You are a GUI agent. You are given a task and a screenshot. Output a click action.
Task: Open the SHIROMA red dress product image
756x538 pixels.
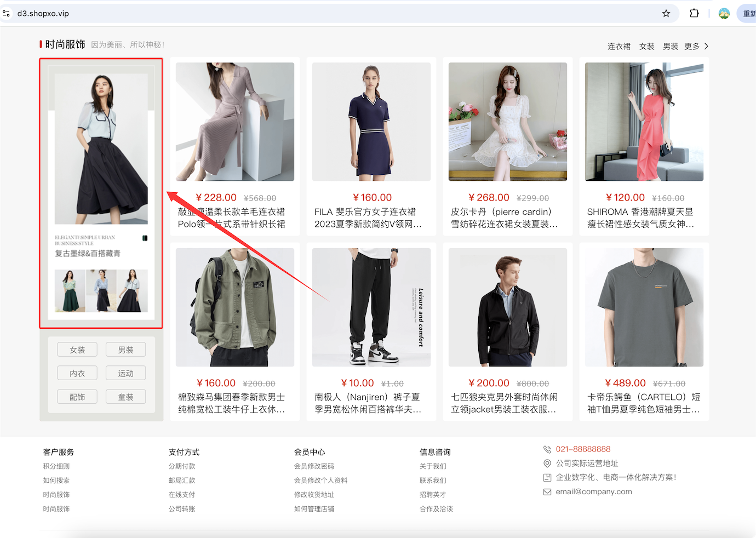click(x=644, y=122)
